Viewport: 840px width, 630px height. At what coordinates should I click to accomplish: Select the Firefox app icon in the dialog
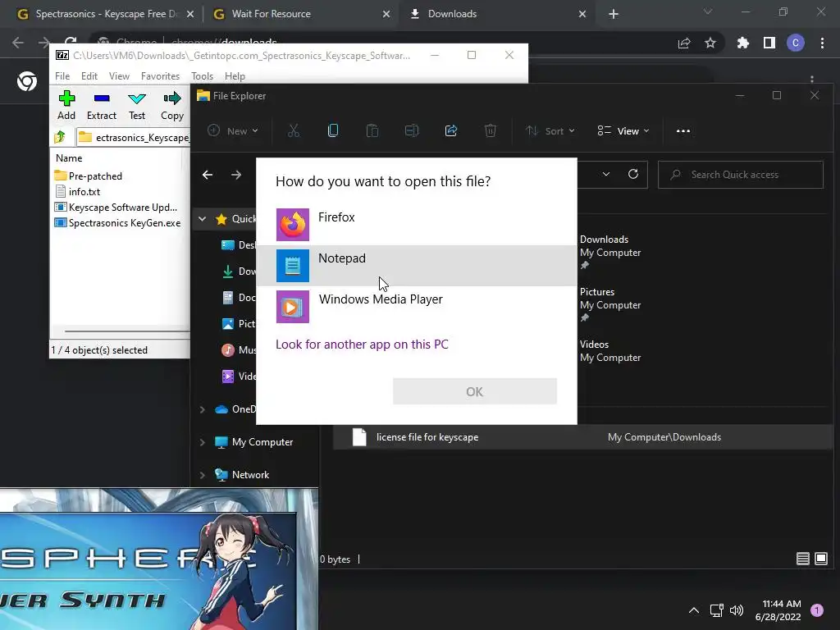pyautogui.click(x=293, y=225)
